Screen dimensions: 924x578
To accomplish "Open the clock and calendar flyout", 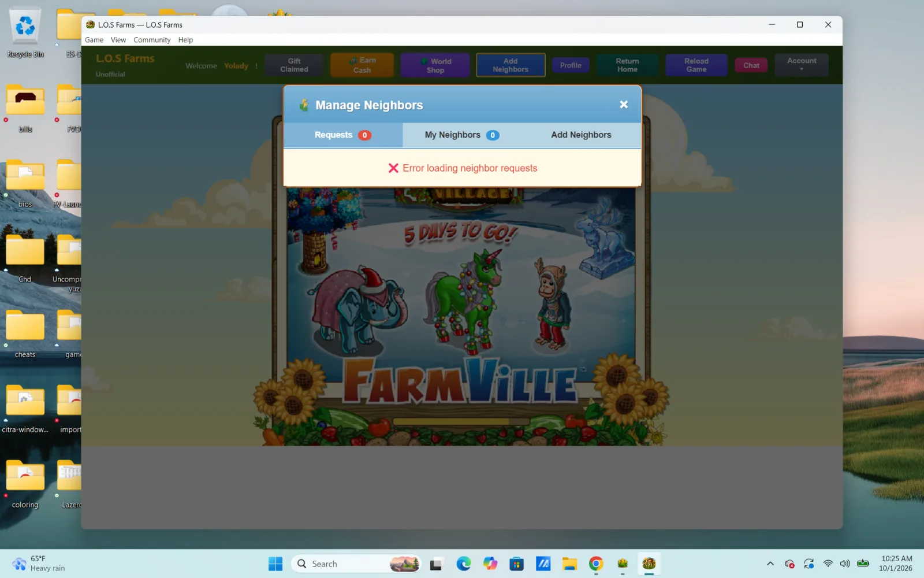I will (896, 564).
